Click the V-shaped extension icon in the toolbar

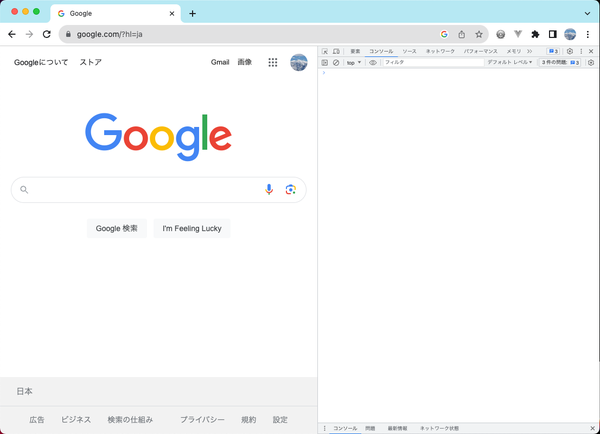click(x=518, y=34)
